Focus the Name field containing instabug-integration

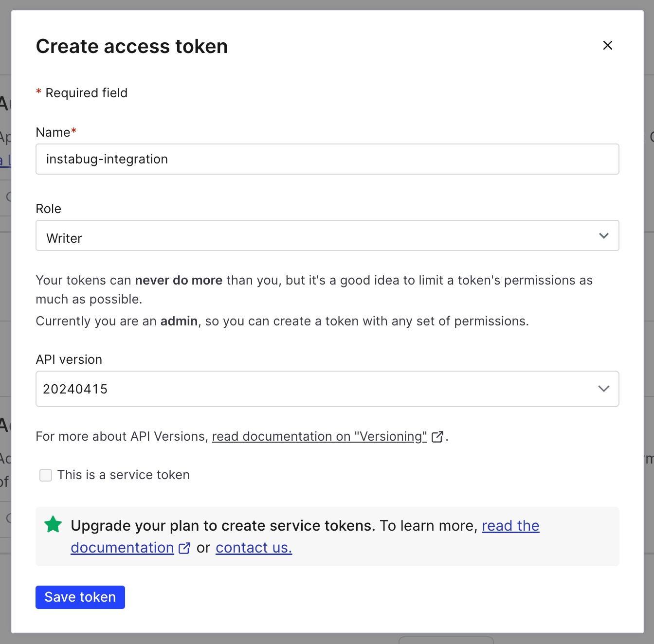pyautogui.click(x=327, y=159)
